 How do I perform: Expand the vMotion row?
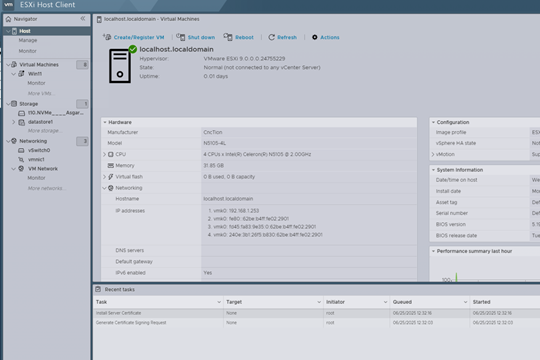(x=433, y=154)
